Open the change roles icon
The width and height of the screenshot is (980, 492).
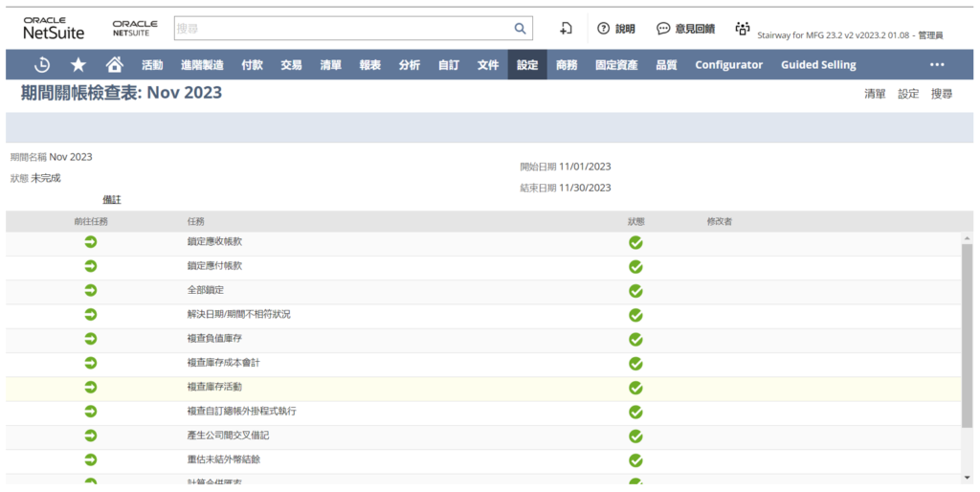[742, 29]
